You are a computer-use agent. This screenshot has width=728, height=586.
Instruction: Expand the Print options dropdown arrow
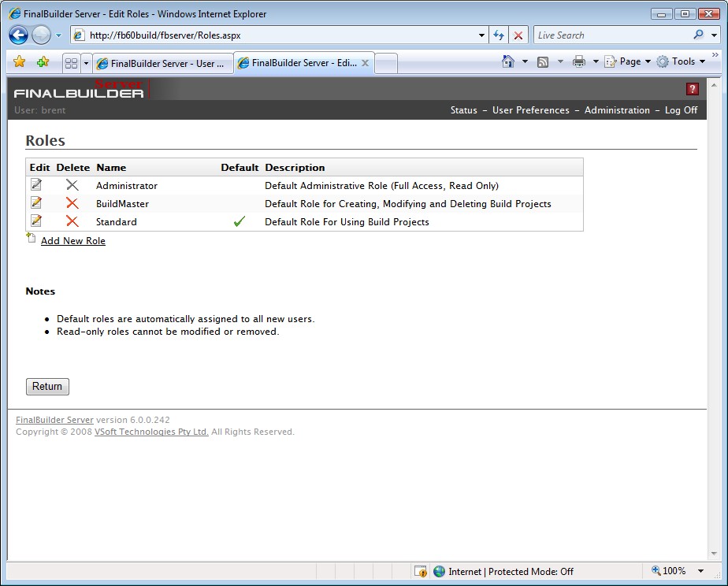596,61
